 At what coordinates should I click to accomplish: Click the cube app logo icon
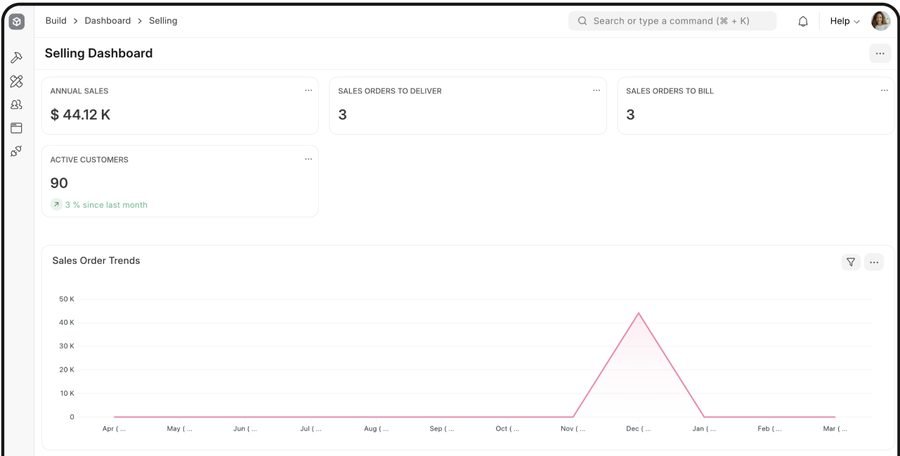pos(17,22)
